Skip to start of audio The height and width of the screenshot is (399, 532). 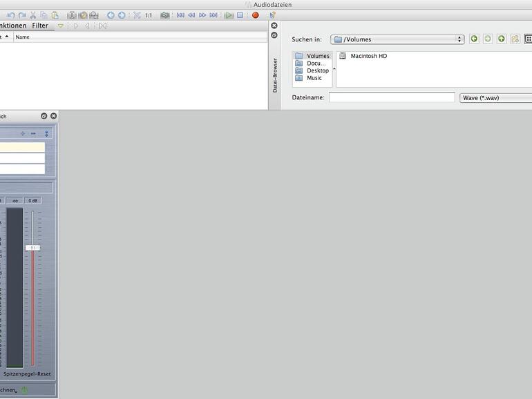pos(180,15)
